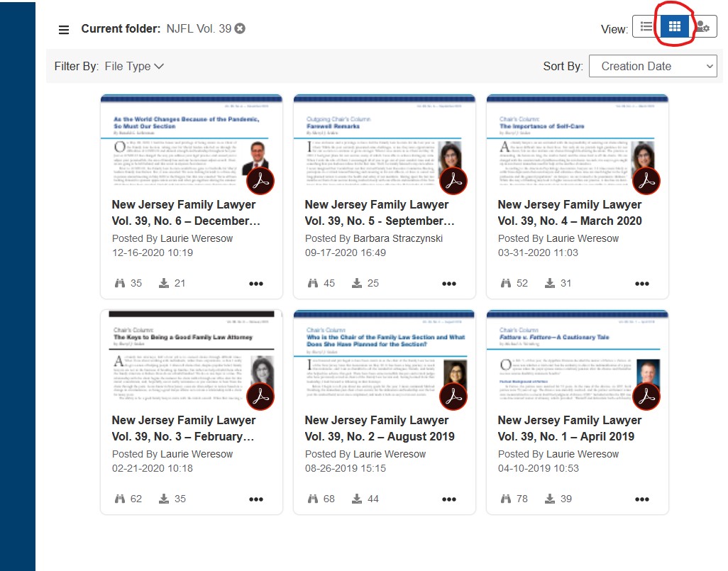Click date text '09-17-2020 16:49'
This screenshot has width=728, height=571.
[x=346, y=253]
